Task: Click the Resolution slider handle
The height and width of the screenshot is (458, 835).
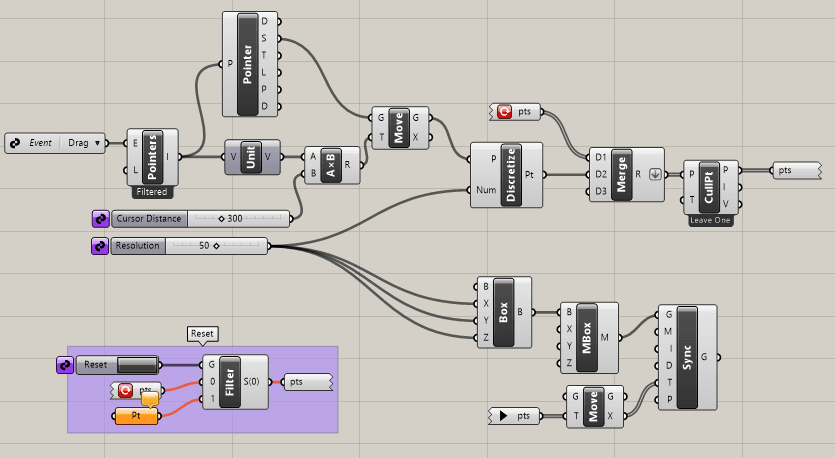Action: pos(216,245)
